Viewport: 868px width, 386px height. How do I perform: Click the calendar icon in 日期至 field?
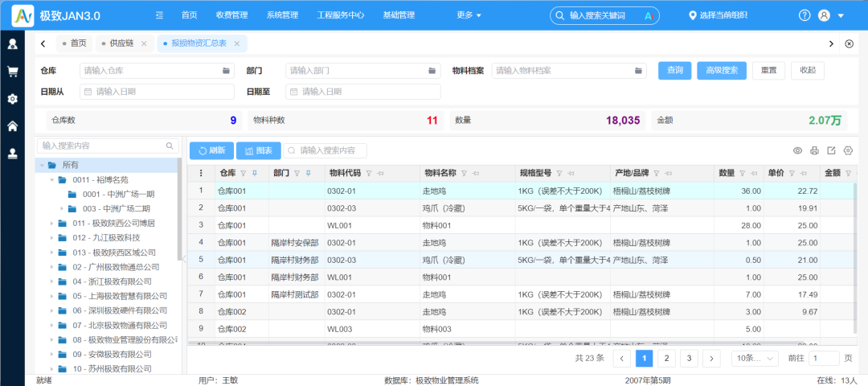tap(294, 92)
